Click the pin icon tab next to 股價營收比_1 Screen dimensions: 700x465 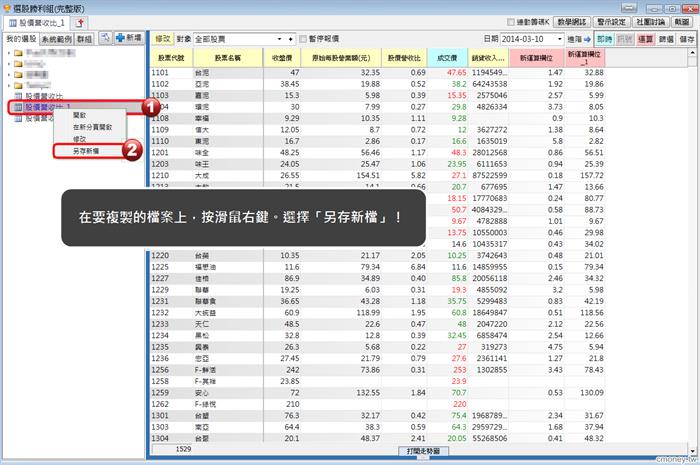(x=80, y=23)
